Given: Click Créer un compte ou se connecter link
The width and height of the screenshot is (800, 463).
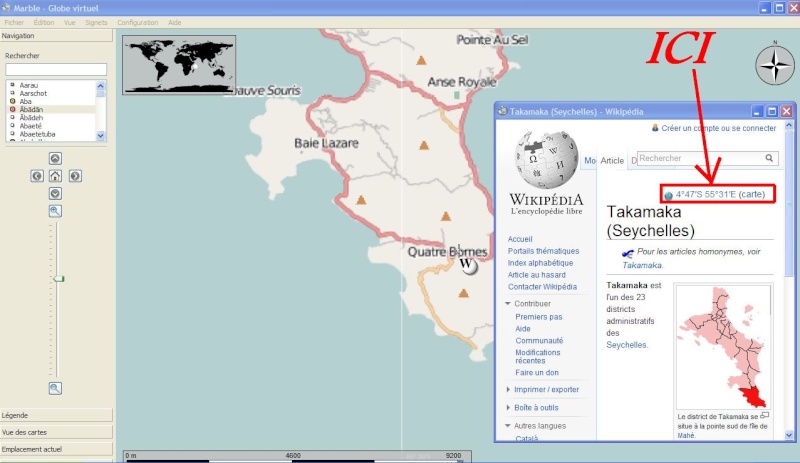Looking at the screenshot, I should [718, 128].
